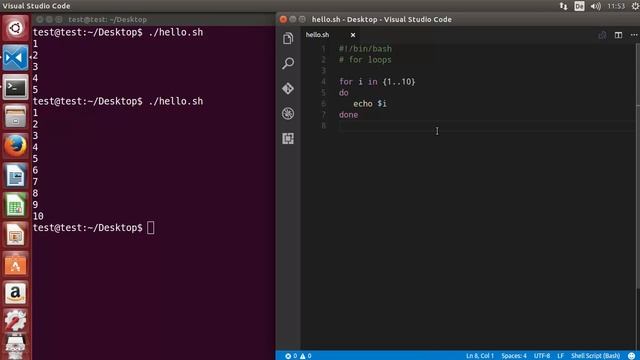Open the Explorer view in VS Code
The height and width of the screenshot is (360, 640).
pyautogui.click(x=288, y=38)
